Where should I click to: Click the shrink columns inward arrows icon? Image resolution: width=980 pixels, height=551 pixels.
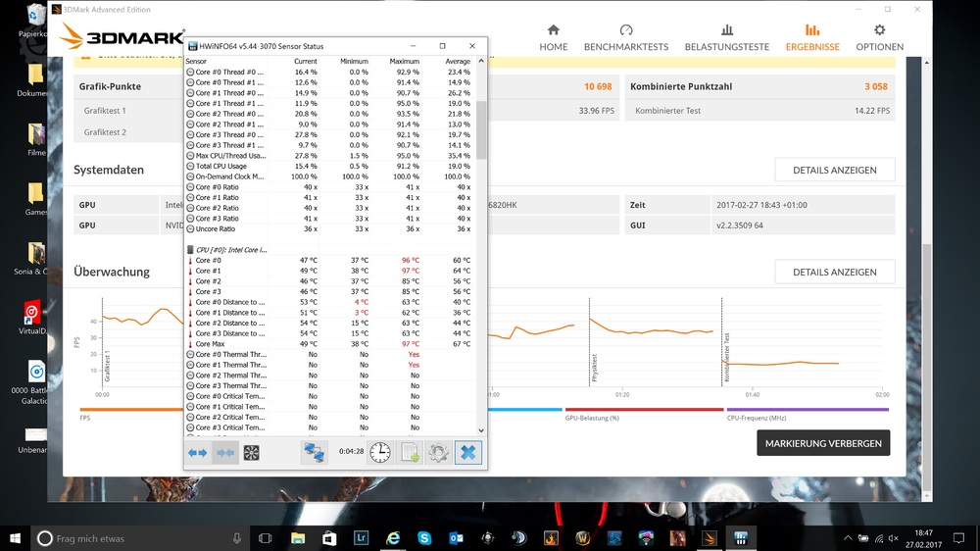point(225,452)
